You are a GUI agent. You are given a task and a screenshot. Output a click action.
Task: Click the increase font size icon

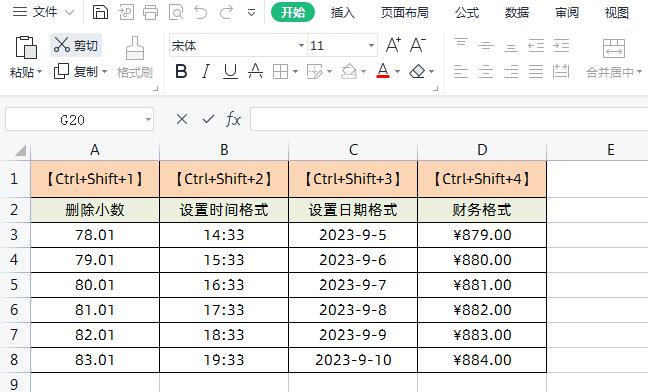(x=393, y=45)
